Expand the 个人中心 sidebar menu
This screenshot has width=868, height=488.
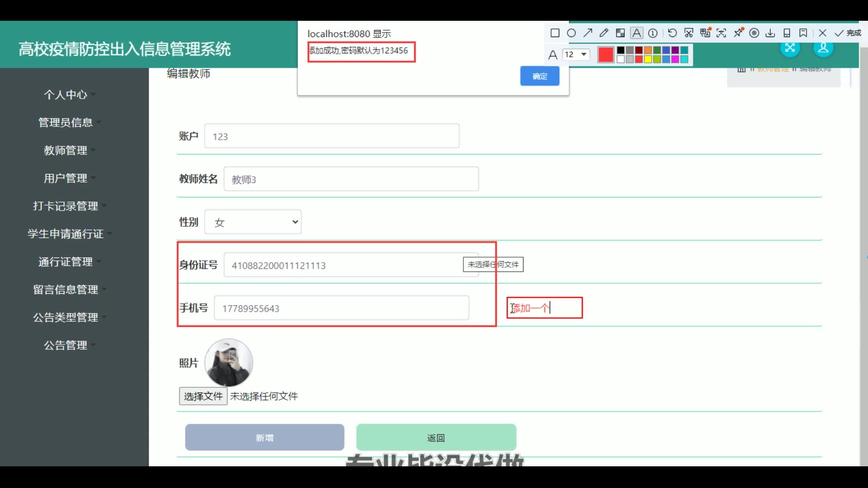point(70,94)
